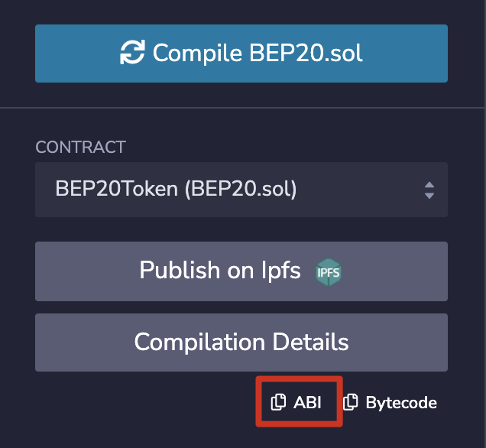Publish the contract on Ipfs

241,271
